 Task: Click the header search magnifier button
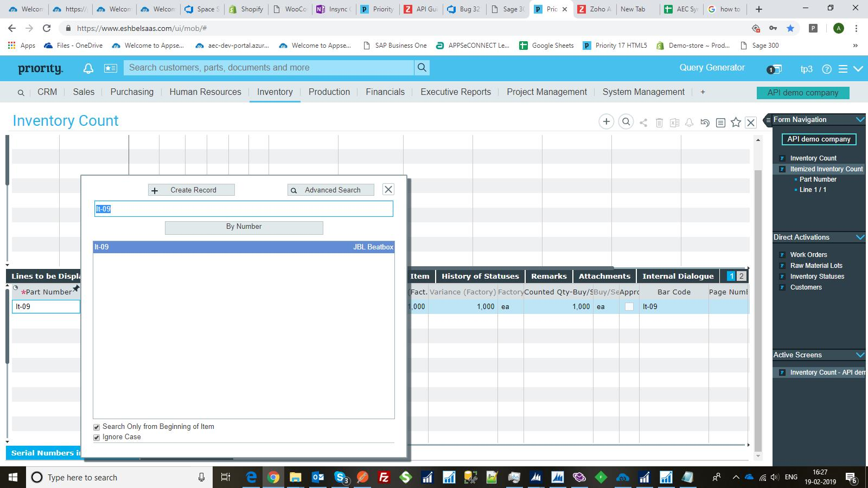(422, 68)
